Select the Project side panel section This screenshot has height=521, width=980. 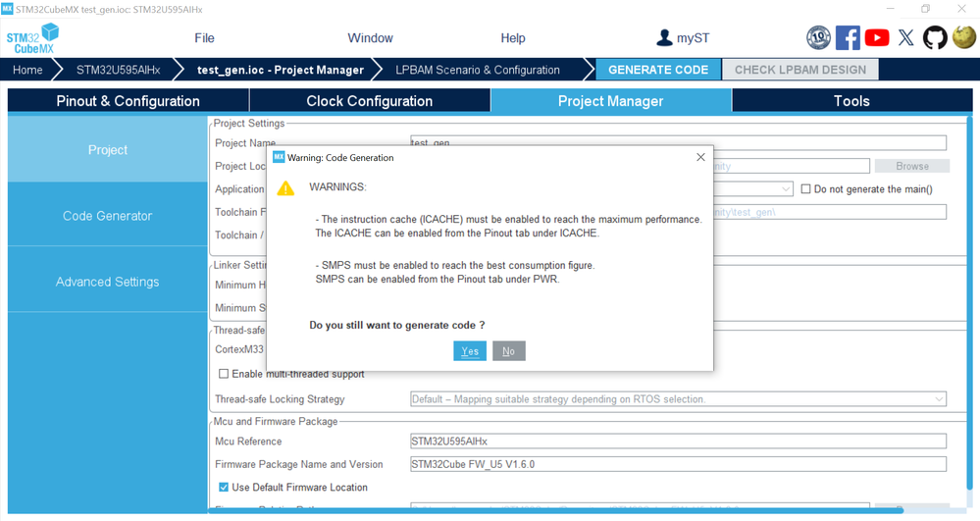point(108,150)
